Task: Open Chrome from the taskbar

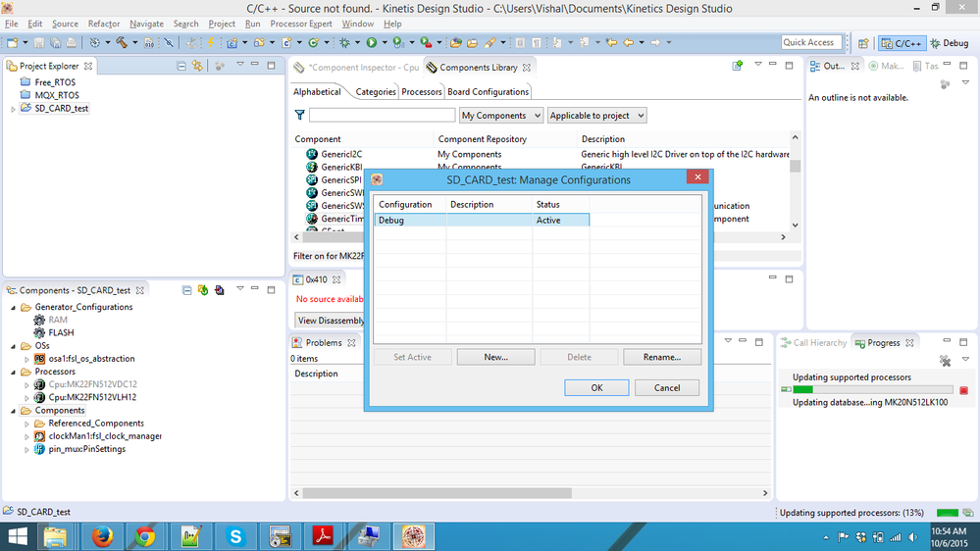Action: click(x=145, y=536)
